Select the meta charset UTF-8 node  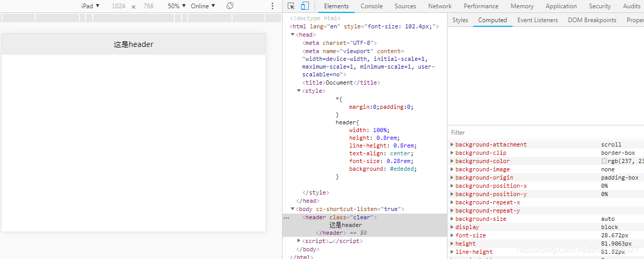click(x=340, y=43)
